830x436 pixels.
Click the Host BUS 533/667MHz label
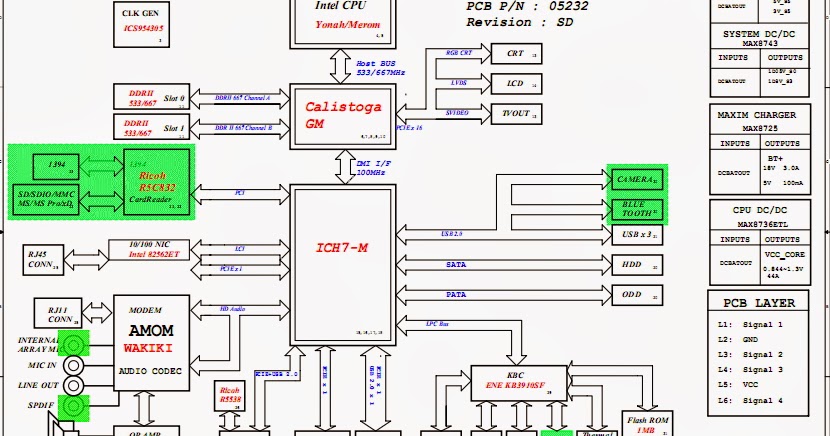point(381,68)
